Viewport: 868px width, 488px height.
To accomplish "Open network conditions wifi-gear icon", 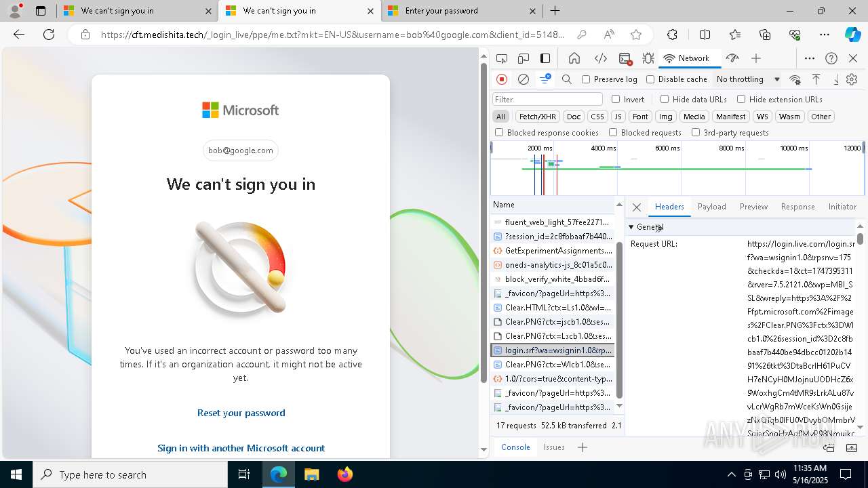I will coord(795,79).
